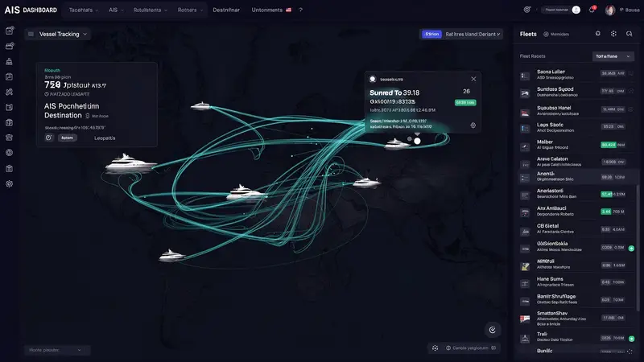
Task: Select the large yacht on the left of map
Action: click(130, 163)
